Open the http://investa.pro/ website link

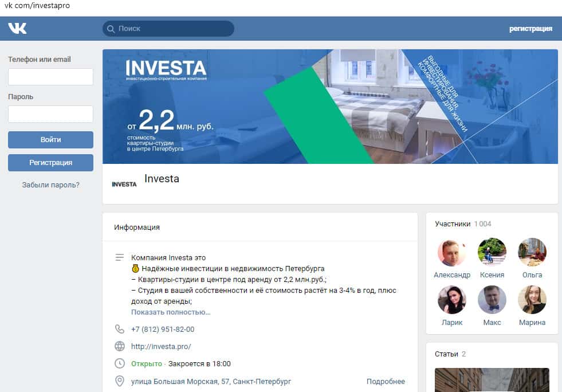coord(161,347)
